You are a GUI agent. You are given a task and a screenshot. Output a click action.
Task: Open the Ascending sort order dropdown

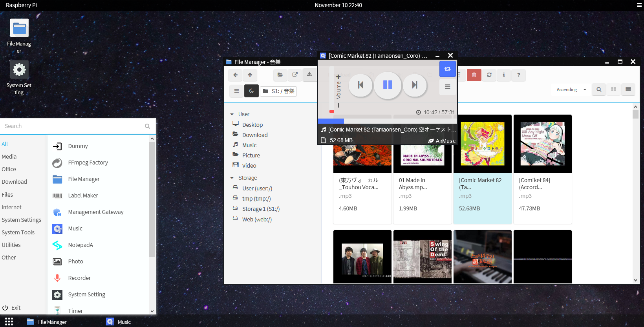571,90
